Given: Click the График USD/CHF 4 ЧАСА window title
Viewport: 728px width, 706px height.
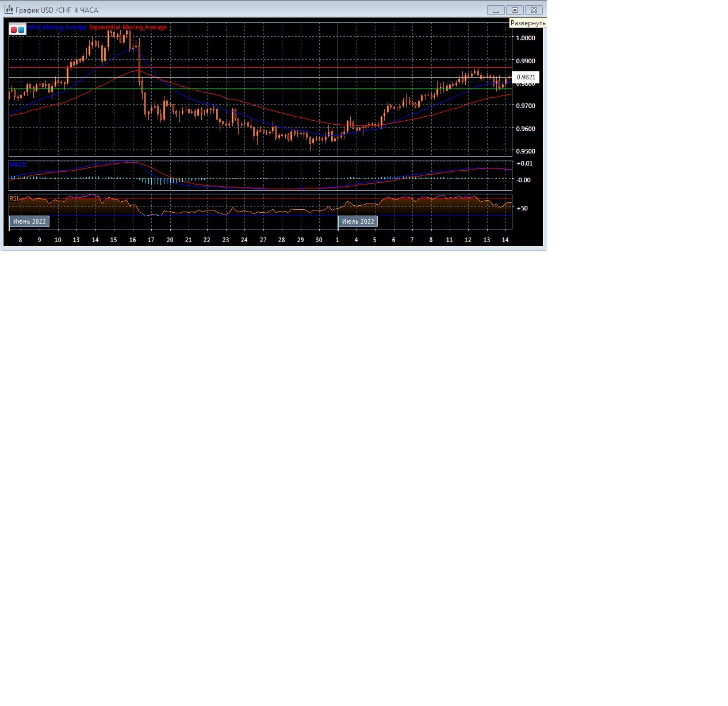Looking at the screenshot, I should tap(57, 10).
